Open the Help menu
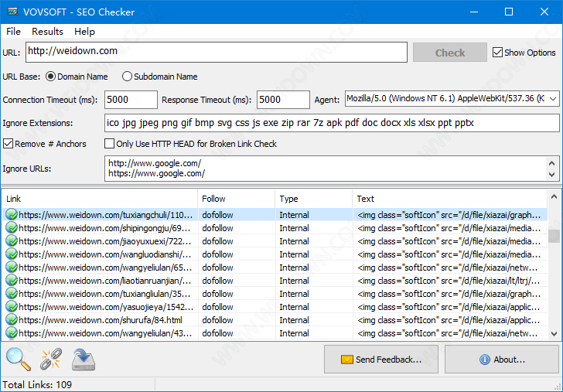 click(84, 32)
